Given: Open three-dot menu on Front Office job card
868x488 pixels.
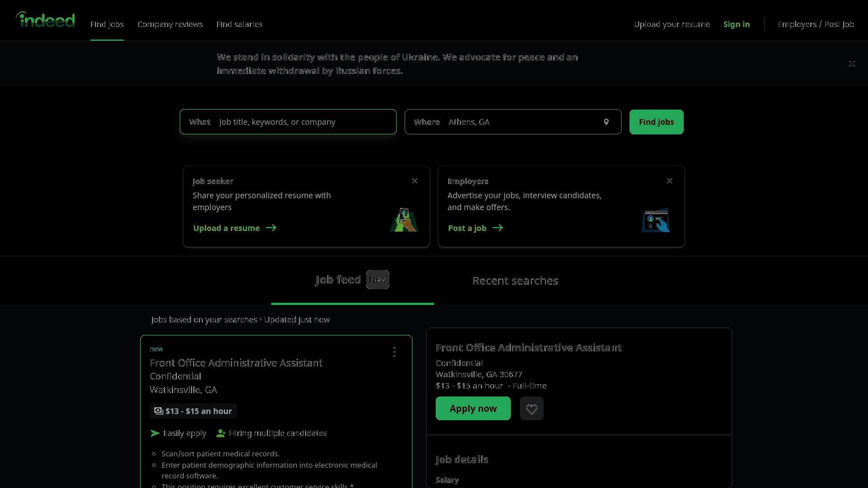Looking at the screenshot, I should pos(394,352).
